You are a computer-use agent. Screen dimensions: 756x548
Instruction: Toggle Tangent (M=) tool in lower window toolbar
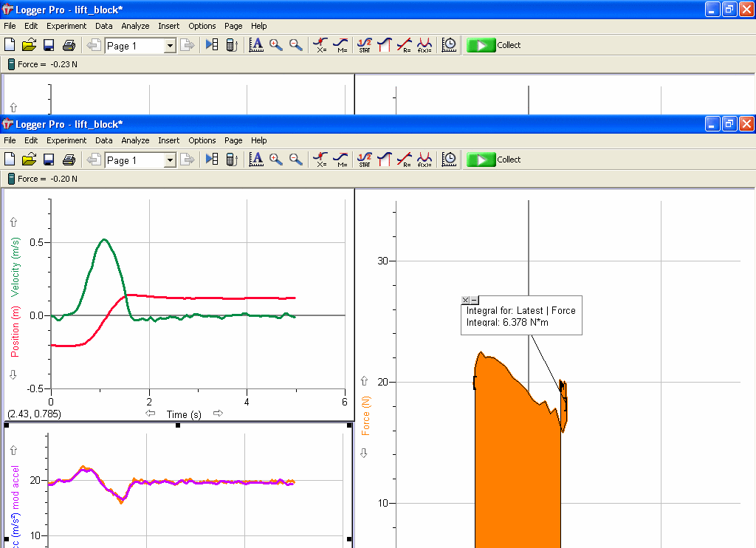click(x=341, y=160)
